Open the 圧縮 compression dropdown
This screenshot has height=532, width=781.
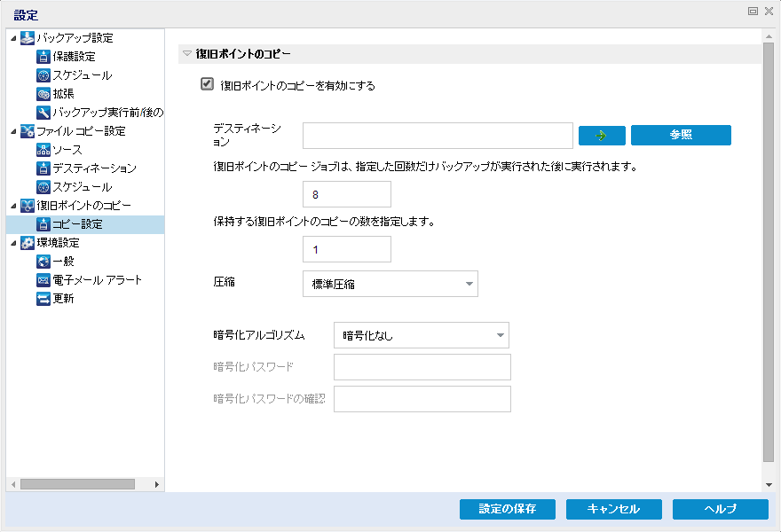[466, 283]
